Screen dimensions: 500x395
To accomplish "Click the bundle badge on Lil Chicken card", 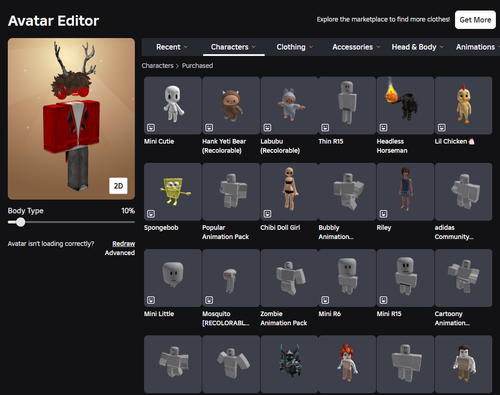I will [x=442, y=127].
